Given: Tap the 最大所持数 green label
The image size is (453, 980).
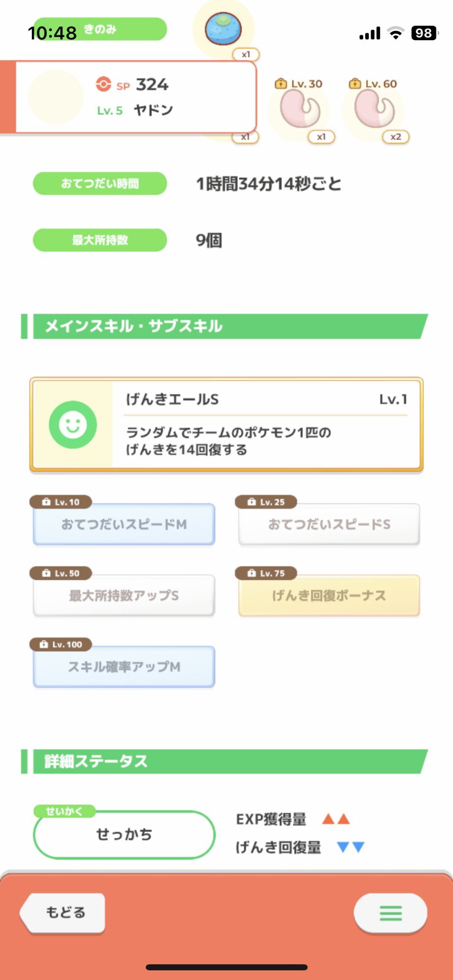Looking at the screenshot, I should point(100,240).
